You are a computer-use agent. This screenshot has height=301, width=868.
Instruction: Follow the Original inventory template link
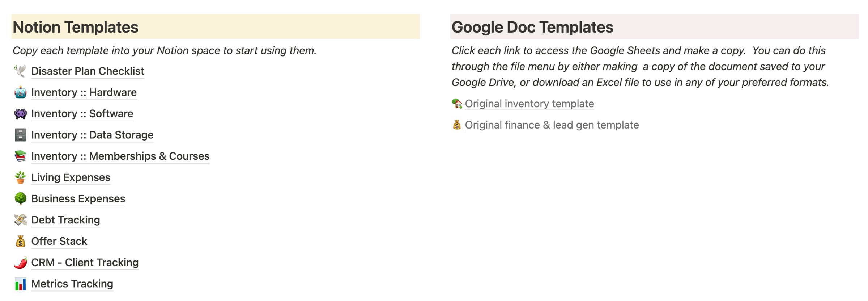[x=529, y=104]
